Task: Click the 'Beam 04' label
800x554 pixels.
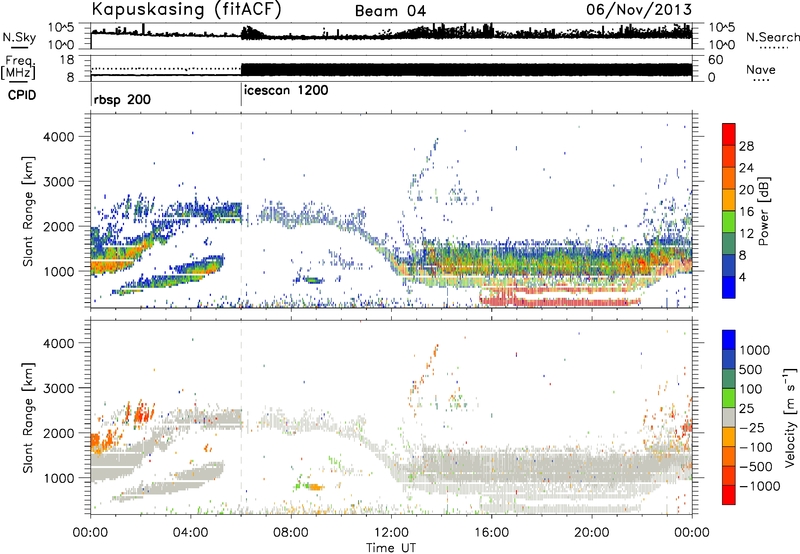Action: 390,11
